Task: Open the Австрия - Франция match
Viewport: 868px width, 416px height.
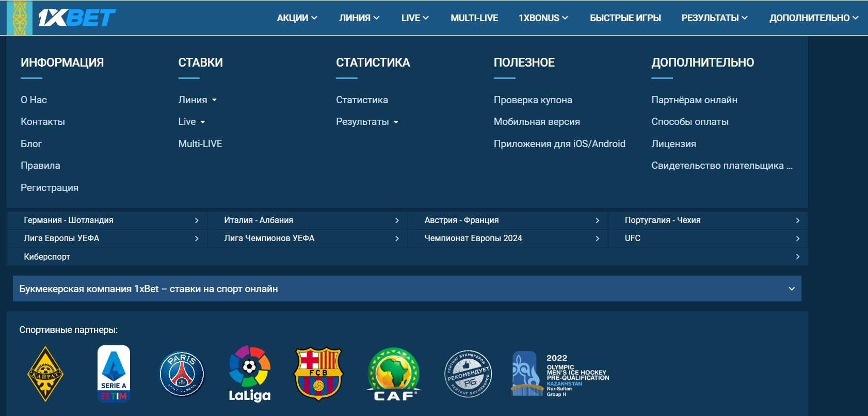Action: (508, 220)
